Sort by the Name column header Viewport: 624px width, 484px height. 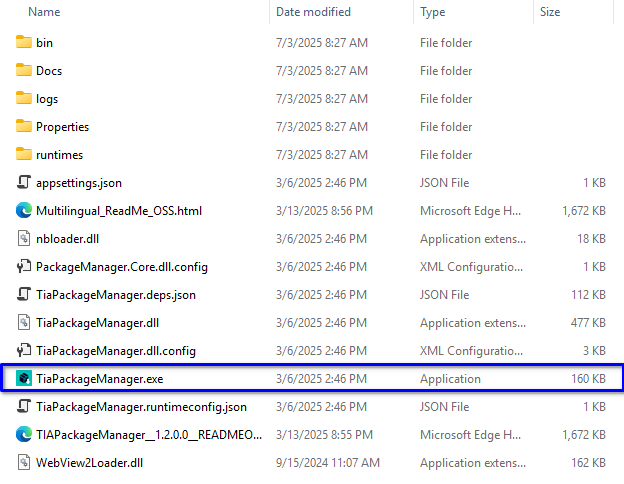click(x=44, y=12)
